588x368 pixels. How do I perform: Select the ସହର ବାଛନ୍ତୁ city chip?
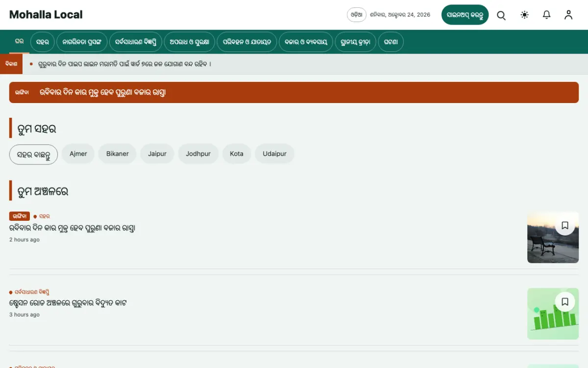(x=33, y=154)
